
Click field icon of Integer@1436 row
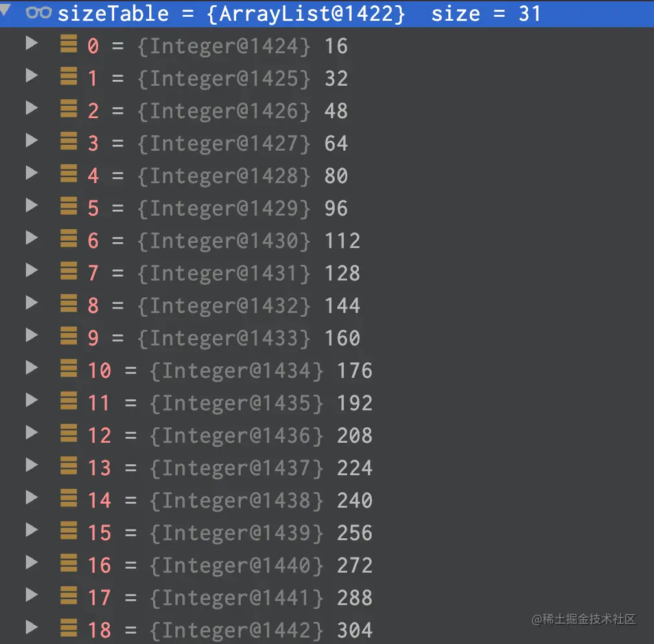click(x=69, y=433)
